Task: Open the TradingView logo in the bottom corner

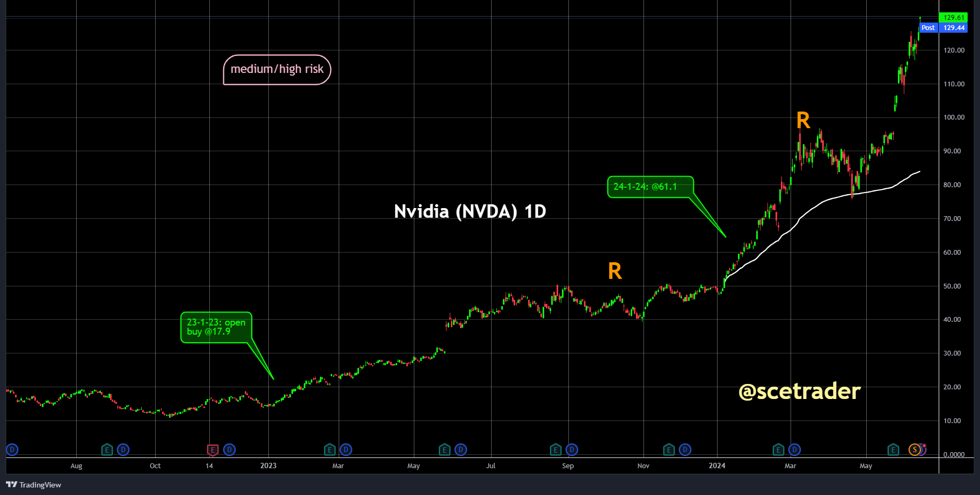Action: tap(32, 485)
